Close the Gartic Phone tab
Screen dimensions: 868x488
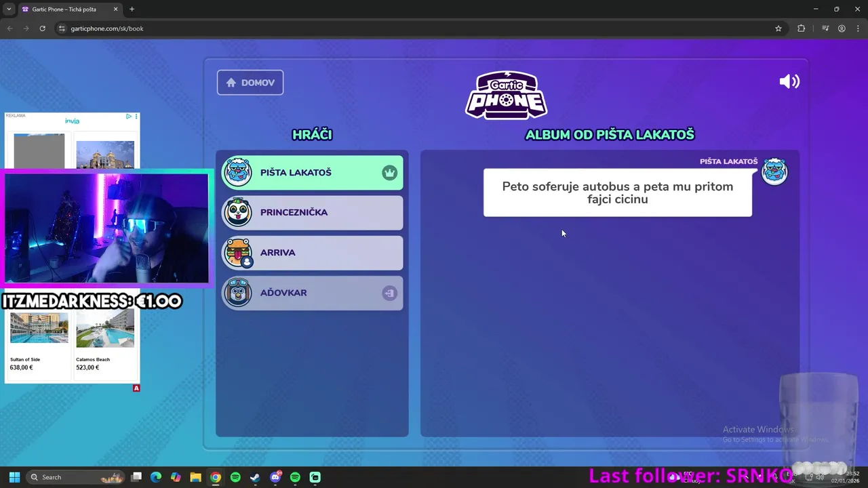click(116, 9)
